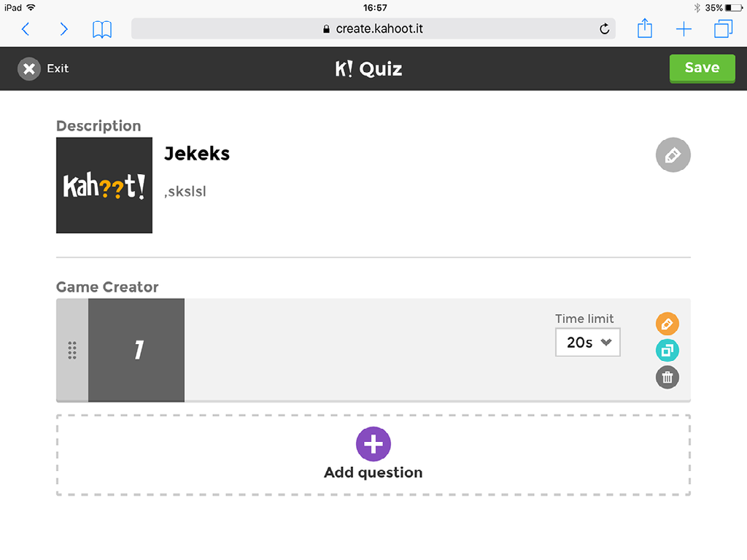Open a new Safari tab with the plus icon

click(684, 29)
